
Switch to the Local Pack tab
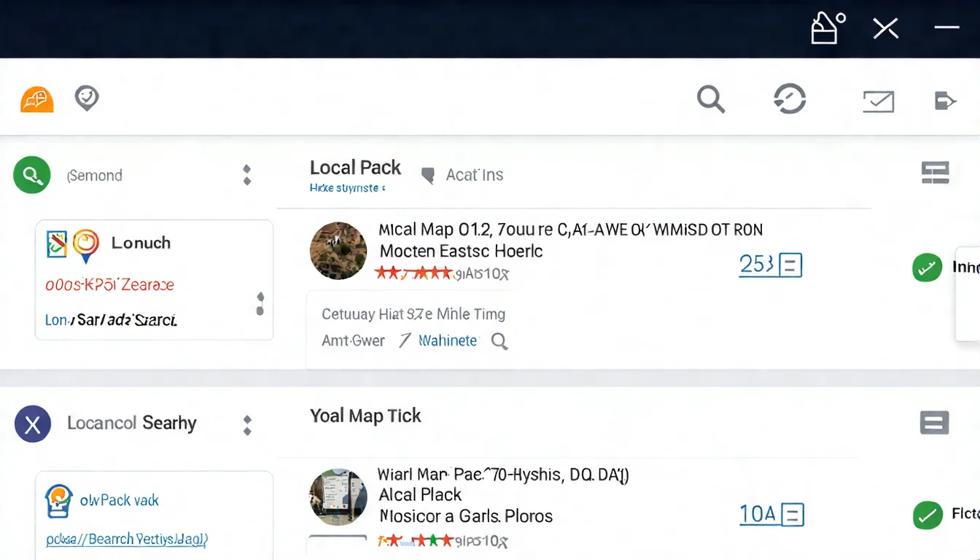tap(355, 168)
